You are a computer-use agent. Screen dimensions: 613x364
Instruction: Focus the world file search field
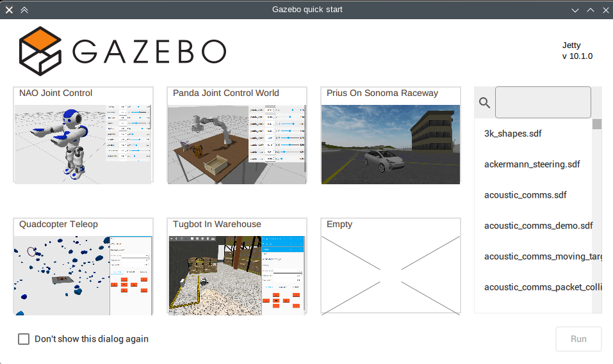543,102
